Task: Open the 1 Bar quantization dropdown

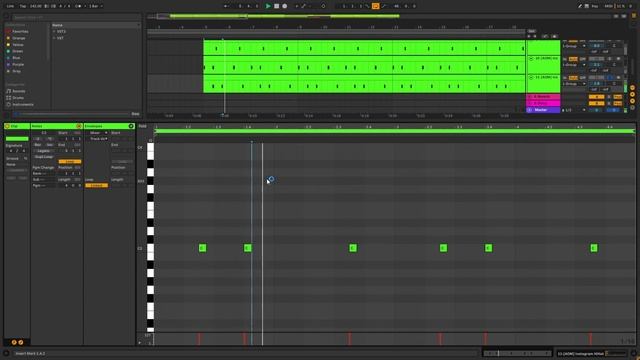Action: point(96,6)
